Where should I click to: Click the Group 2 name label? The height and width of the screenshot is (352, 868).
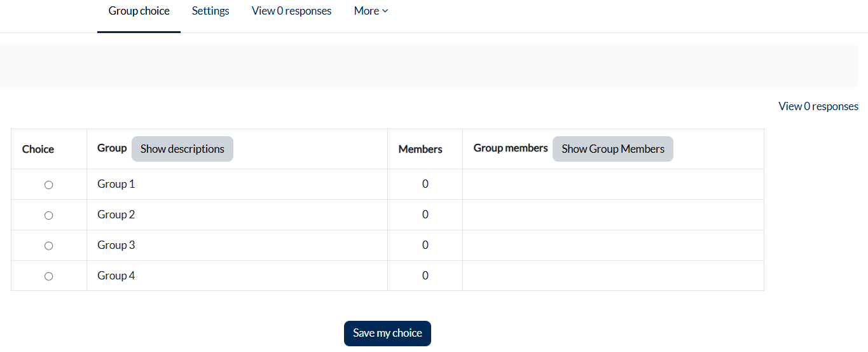click(116, 215)
